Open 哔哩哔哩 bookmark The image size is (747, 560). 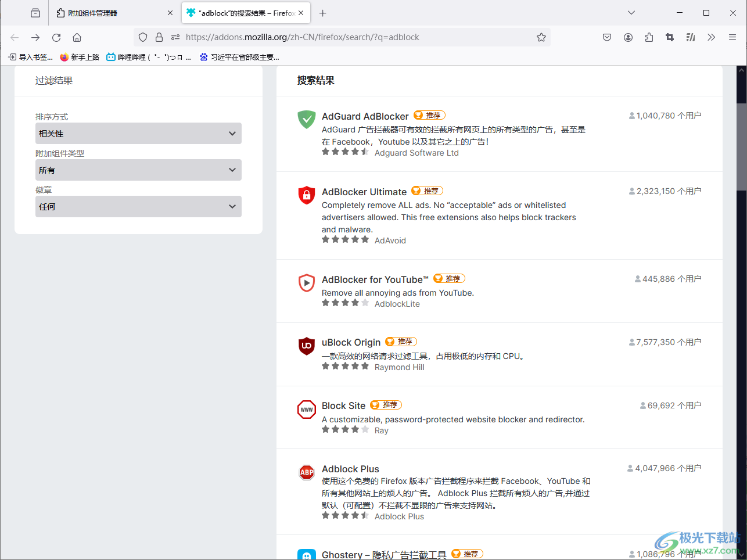coord(149,57)
